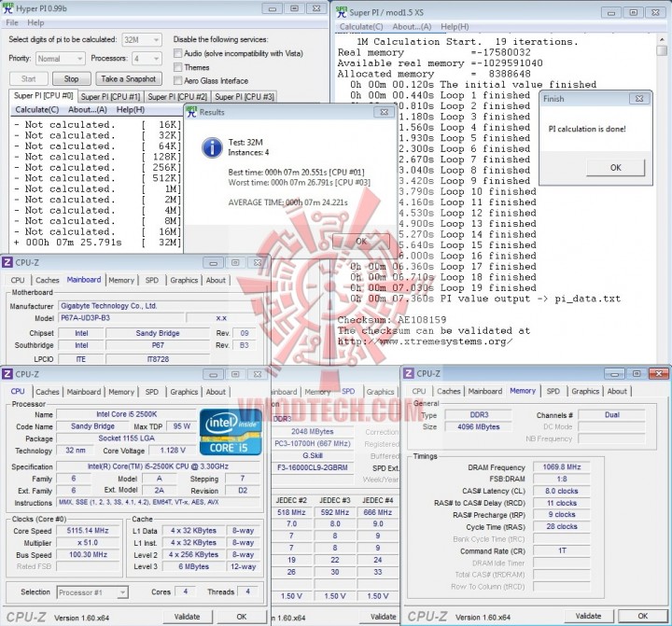672x626 pixels.
Task: Toggle the Themes checkbox
Action: (x=177, y=67)
